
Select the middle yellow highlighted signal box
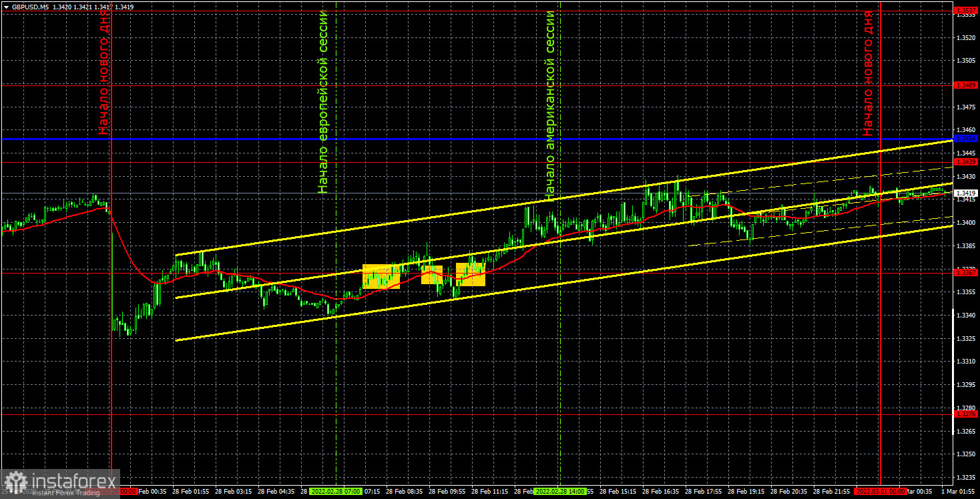point(432,275)
